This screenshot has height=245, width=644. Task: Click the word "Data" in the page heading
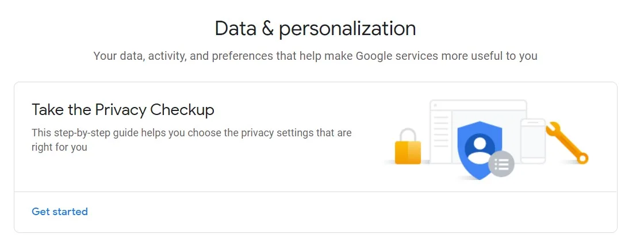(x=235, y=28)
